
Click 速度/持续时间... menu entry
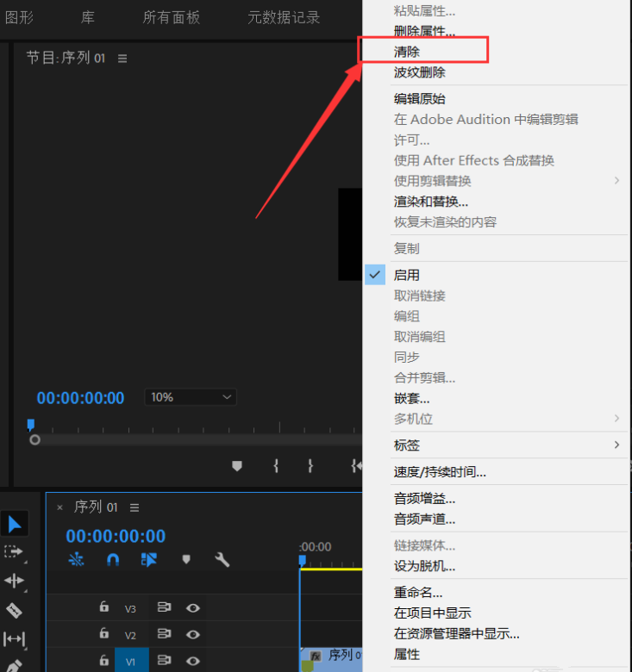(x=440, y=472)
